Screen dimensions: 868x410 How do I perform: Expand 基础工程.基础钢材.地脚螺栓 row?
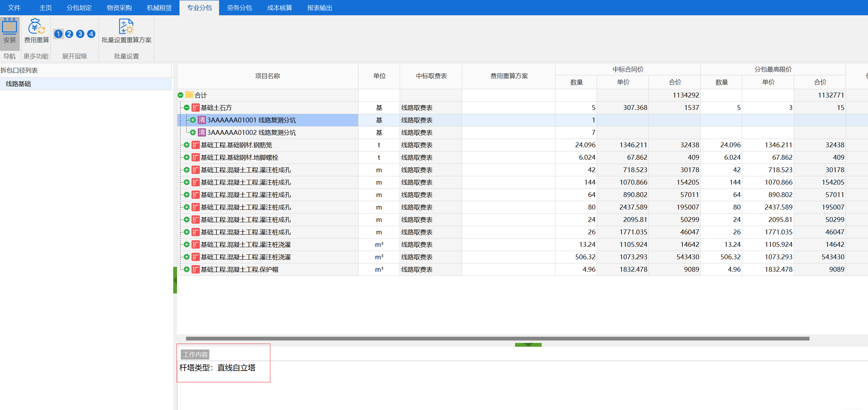(x=187, y=157)
